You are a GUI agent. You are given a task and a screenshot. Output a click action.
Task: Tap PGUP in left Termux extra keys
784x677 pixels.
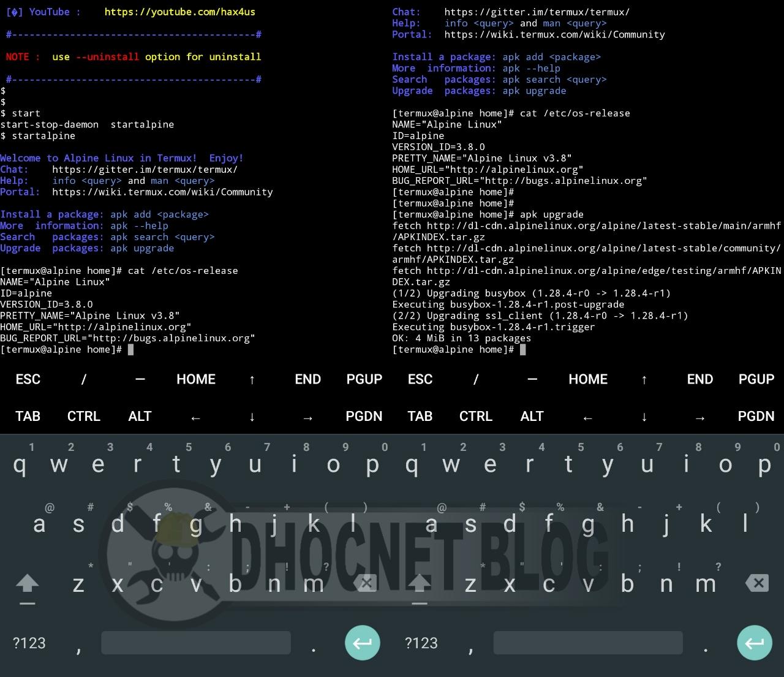tap(364, 379)
